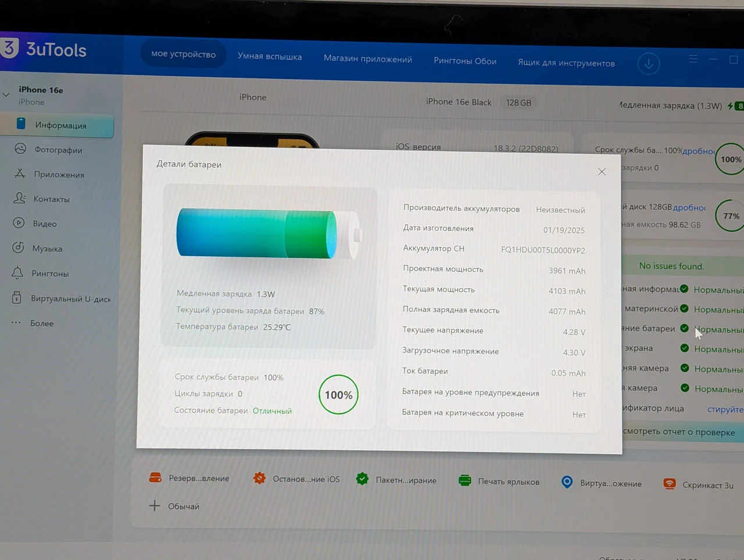This screenshot has height=560, width=744.
Task: Switch to 'Умная вспышка' tab
Action: click(270, 56)
